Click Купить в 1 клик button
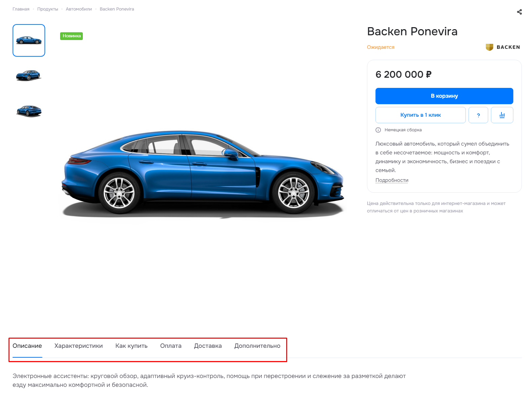The image size is (532, 396). pyautogui.click(x=420, y=115)
